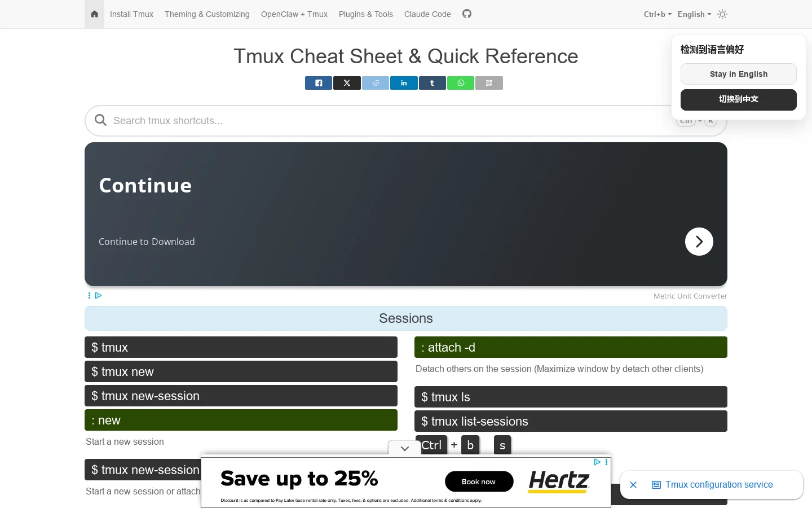
Task: Click the Metric Unit Converter link
Action: click(690, 296)
